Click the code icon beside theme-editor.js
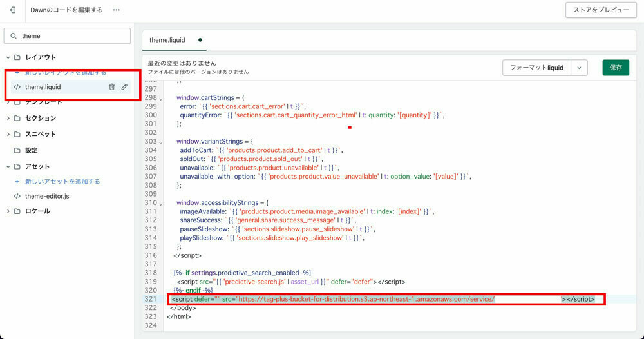Image resolution: width=644 pixels, height=339 pixels. [17, 197]
